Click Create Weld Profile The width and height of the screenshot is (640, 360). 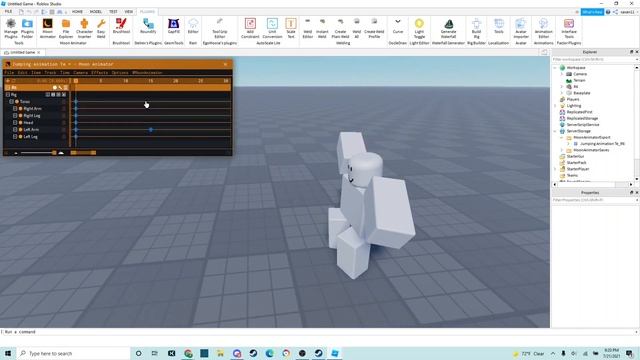374,29
